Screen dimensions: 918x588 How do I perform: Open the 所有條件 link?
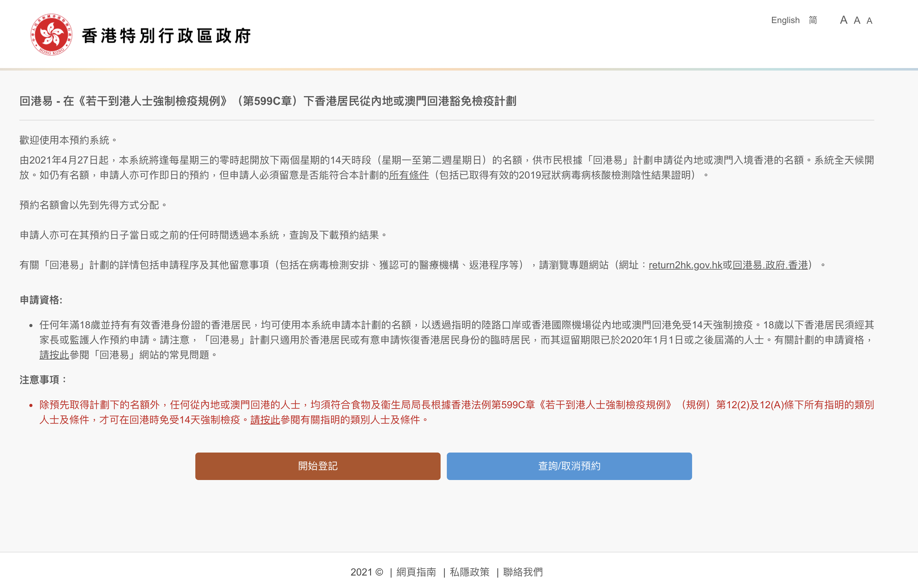pyautogui.click(x=409, y=175)
